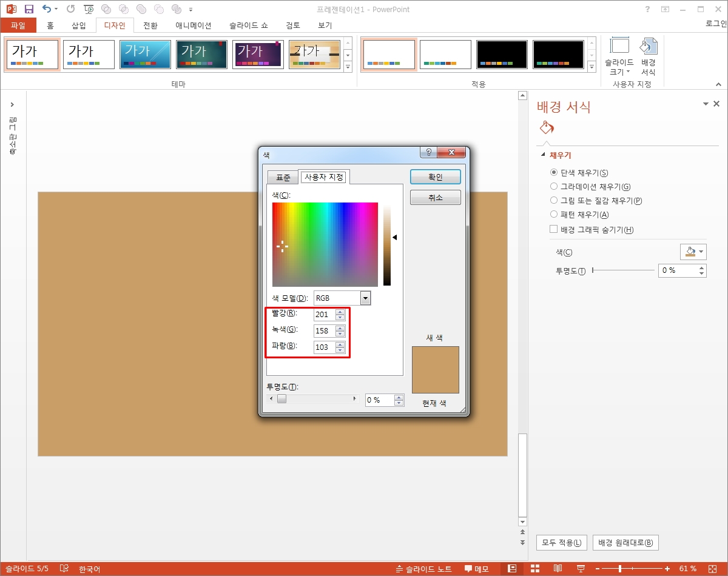This screenshot has width=728, height=576.
Task: Click zoom in plus icon
Action: [667, 569]
